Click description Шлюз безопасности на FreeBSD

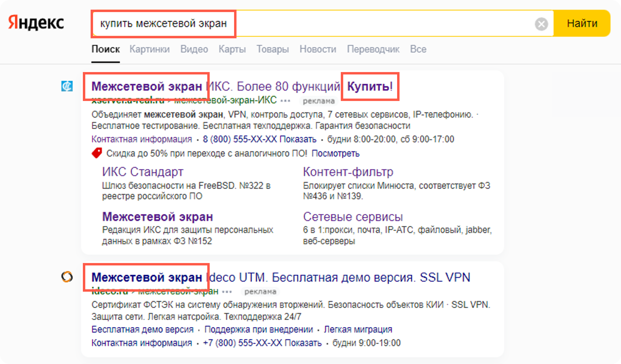[x=186, y=191]
